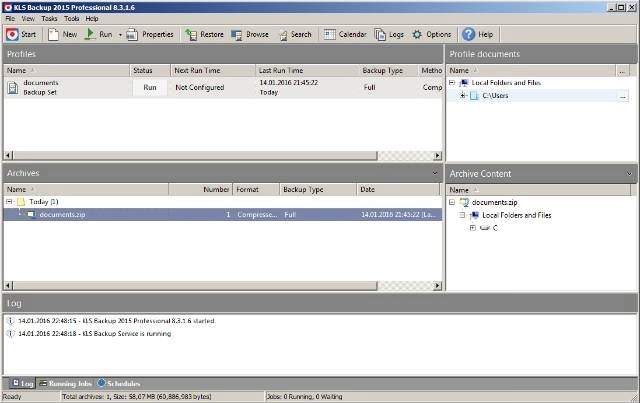
Task: Sort archives by Date column
Action: click(x=398, y=189)
